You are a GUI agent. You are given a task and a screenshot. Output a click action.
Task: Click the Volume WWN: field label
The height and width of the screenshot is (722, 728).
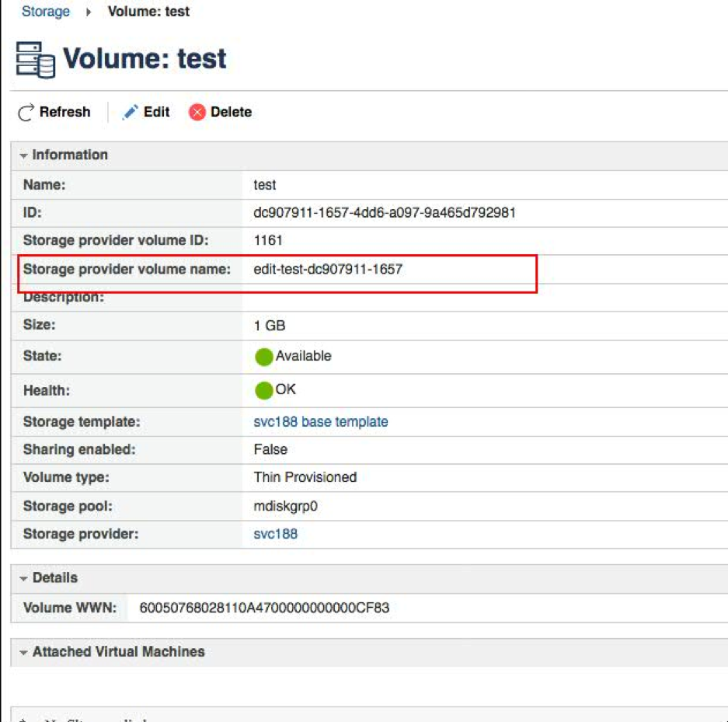(x=70, y=608)
